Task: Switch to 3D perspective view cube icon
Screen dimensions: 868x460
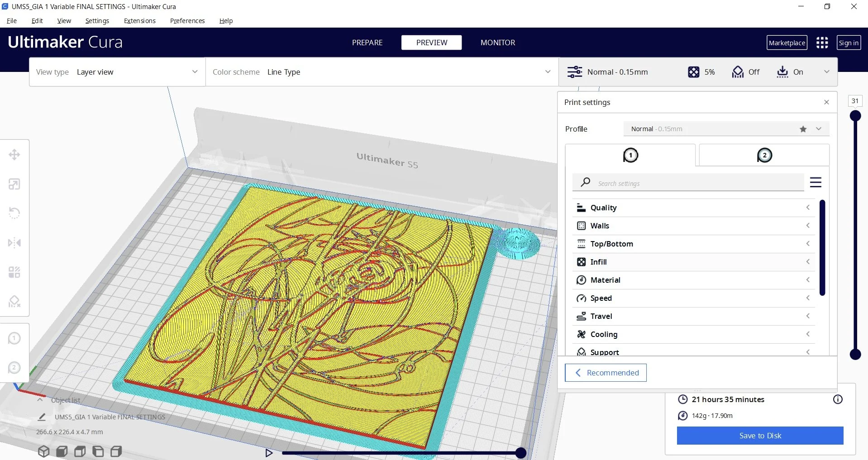Action: point(43,451)
